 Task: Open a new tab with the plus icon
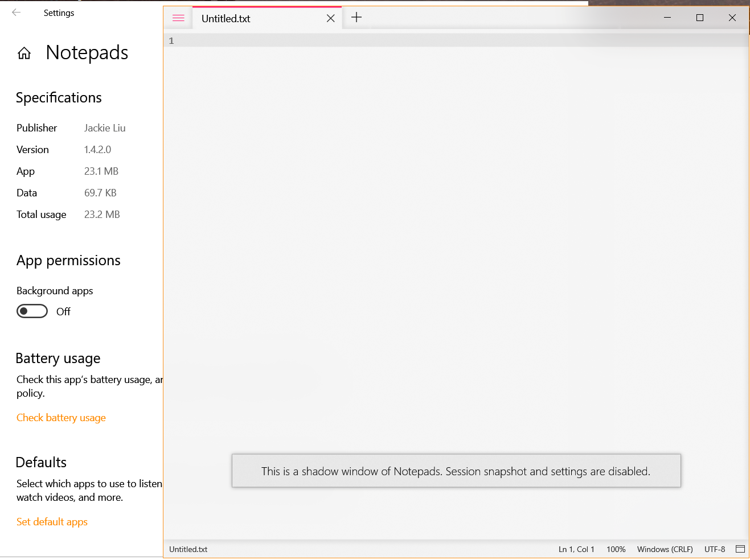pyautogui.click(x=356, y=18)
